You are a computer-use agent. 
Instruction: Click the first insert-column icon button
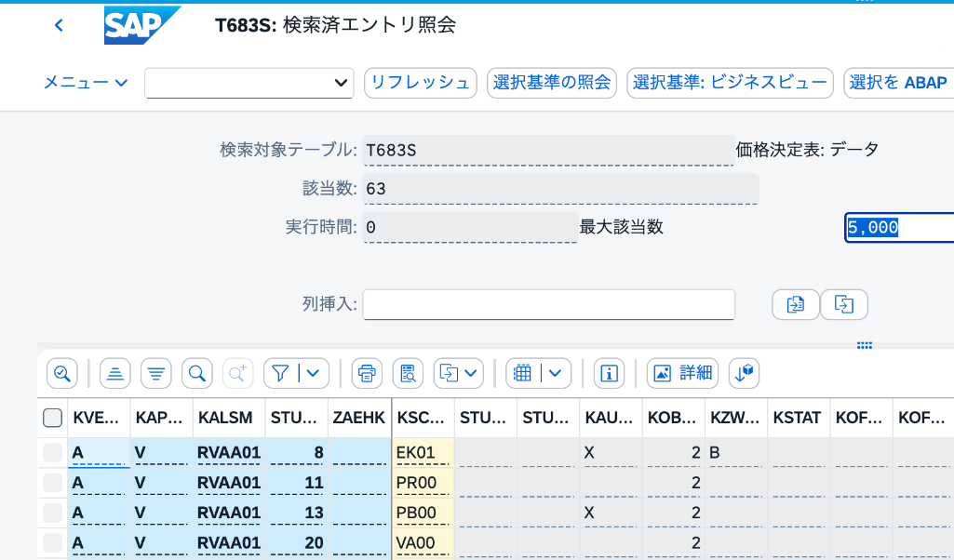[x=795, y=304]
